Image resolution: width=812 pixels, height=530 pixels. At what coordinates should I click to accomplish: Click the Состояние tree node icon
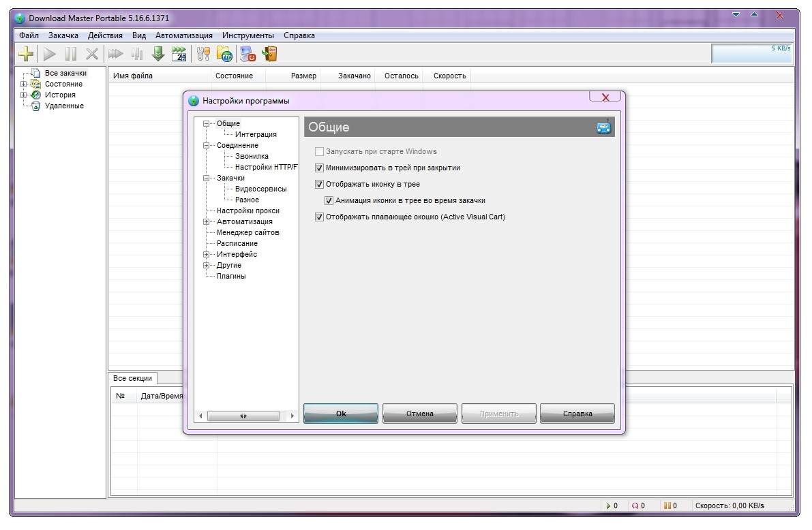35,84
